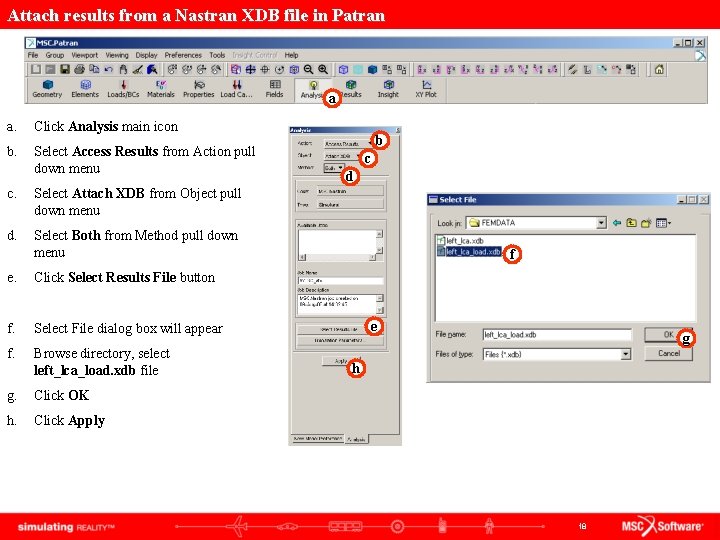Screen dimensions: 720x540
Task: Open the Insight application
Action: pos(388,89)
